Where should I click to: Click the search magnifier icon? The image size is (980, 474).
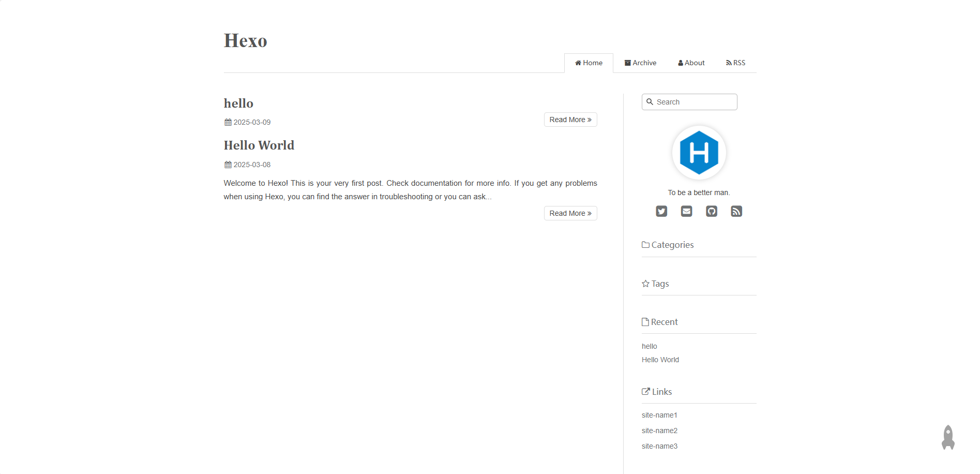point(650,102)
